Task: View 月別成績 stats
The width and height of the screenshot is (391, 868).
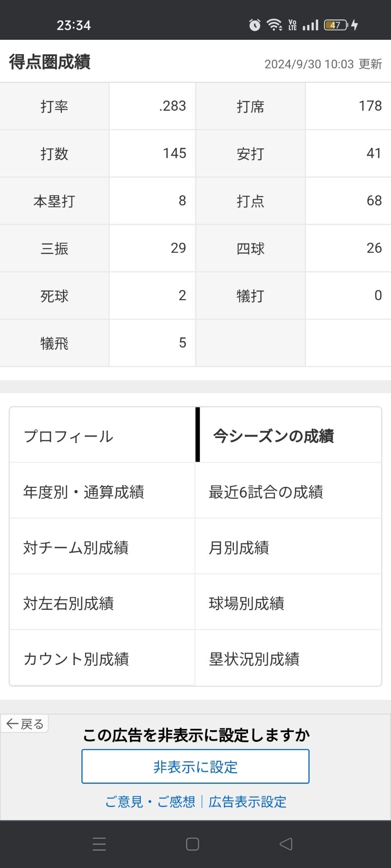Action: [288, 547]
